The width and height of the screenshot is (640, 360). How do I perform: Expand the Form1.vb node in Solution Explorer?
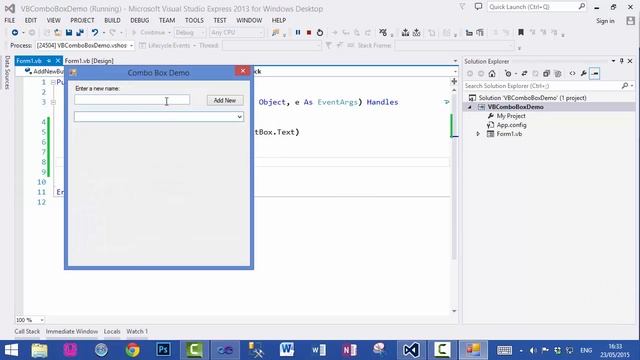point(478,134)
